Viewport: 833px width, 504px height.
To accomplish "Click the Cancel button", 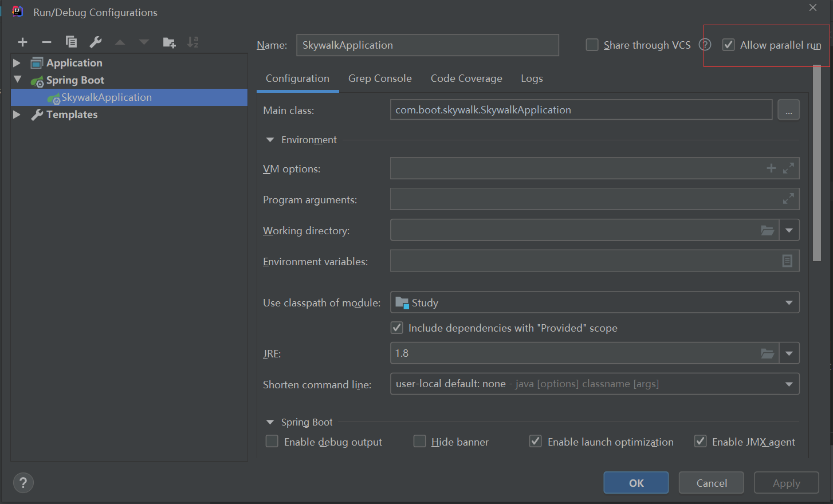I will tap(712, 483).
